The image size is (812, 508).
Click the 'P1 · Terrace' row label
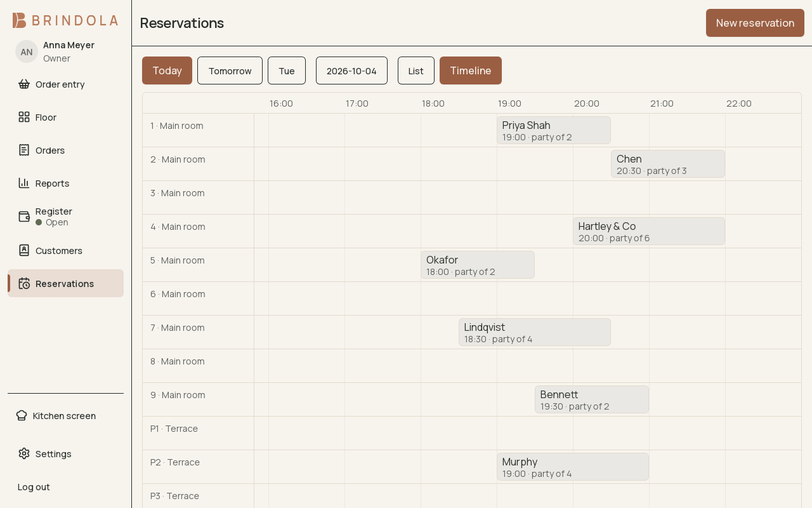pyautogui.click(x=174, y=428)
